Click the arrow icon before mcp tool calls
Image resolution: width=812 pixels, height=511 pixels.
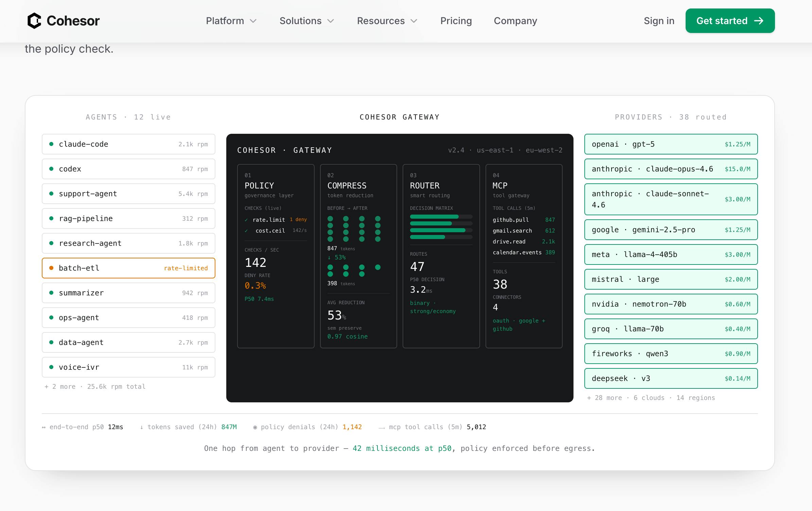click(382, 428)
